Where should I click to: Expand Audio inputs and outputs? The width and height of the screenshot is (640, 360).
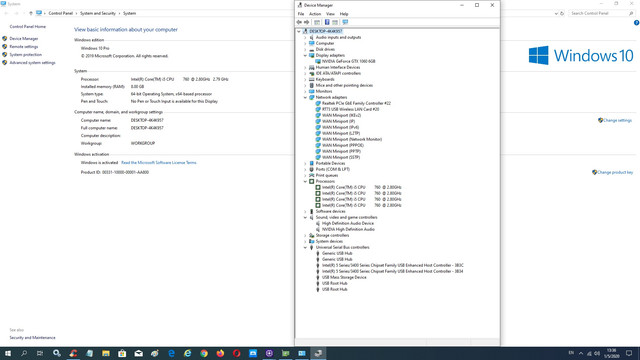click(305, 38)
